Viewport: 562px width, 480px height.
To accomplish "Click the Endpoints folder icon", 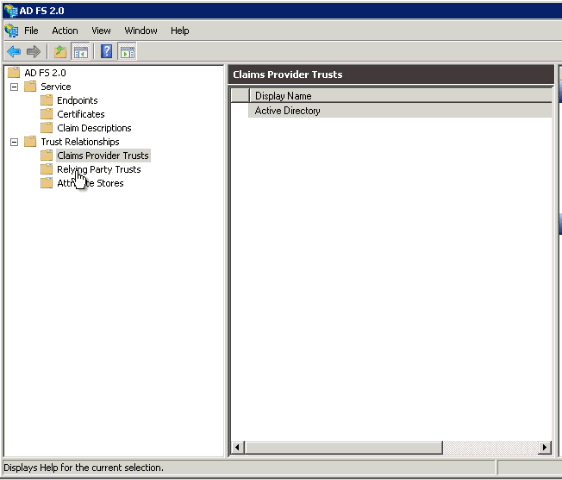I will pos(47,100).
